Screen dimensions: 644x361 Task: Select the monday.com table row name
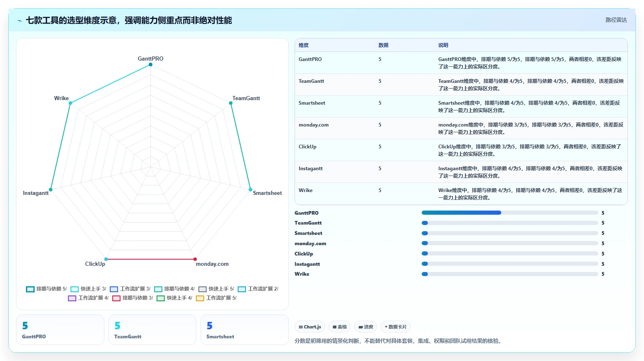click(314, 125)
